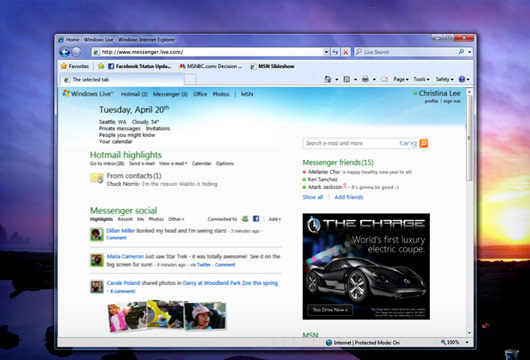Viewport: 530px width, 360px height.
Task: Open Your calendar link
Action: click(116, 142)
